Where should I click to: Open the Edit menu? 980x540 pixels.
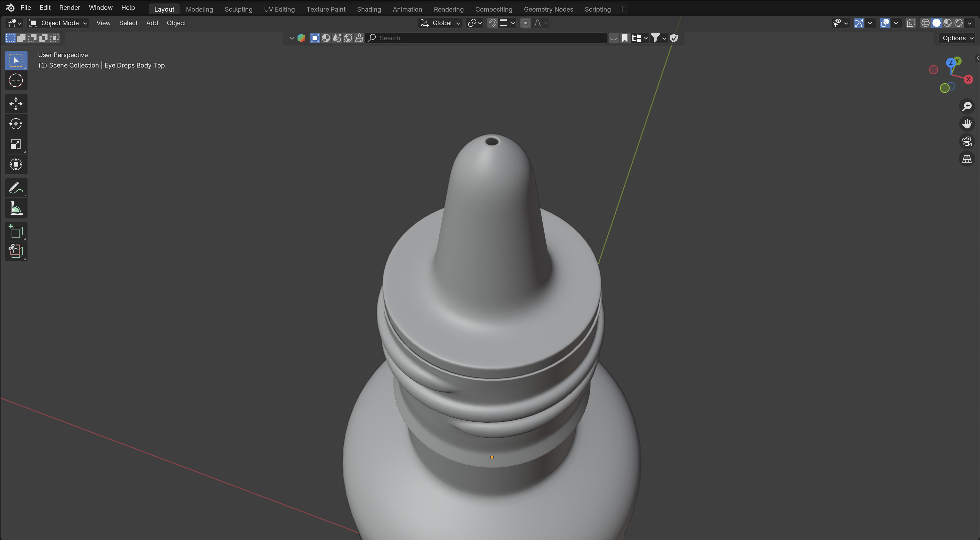tap(45, 8)
